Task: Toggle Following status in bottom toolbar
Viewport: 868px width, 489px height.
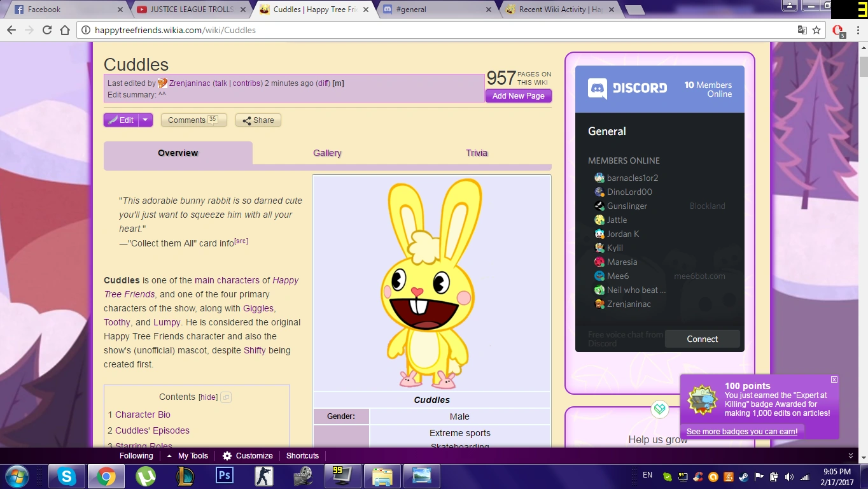Action: (x=136, y=456)
